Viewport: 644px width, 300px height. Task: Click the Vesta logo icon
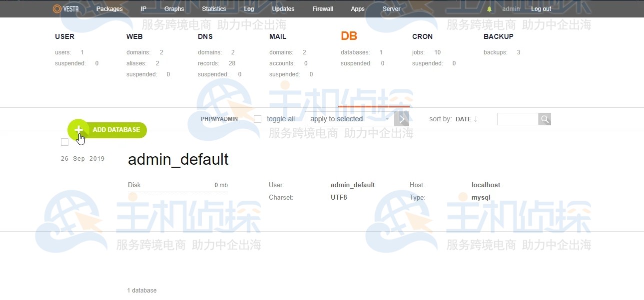(55, 8)
